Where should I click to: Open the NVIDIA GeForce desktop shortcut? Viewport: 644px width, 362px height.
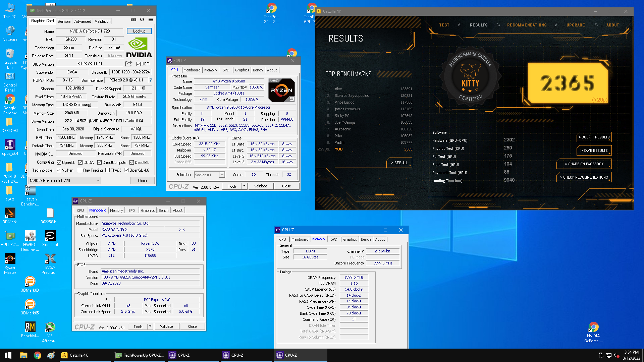tap(593, 333)
